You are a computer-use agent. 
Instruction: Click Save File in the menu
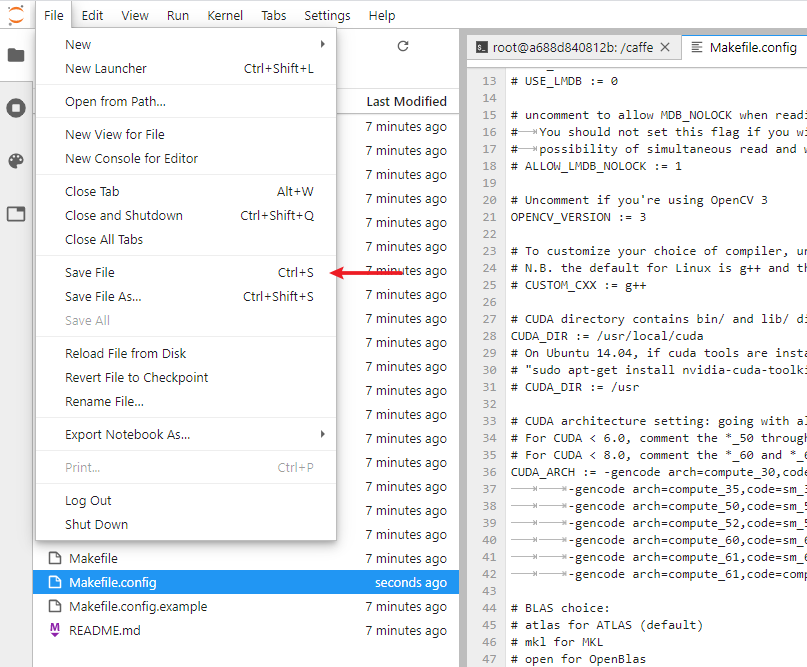click(x=186, y=272)
